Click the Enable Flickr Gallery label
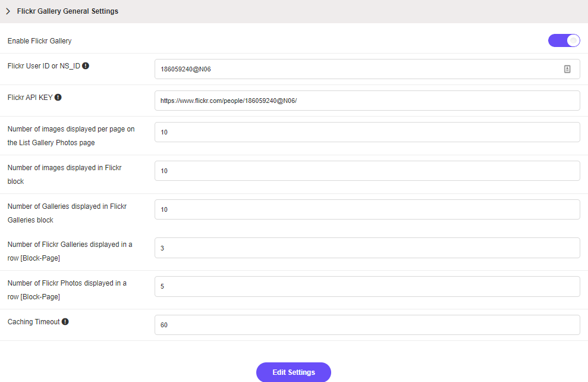This screenshot has width=588, height=382. click(x=39, y=41)
